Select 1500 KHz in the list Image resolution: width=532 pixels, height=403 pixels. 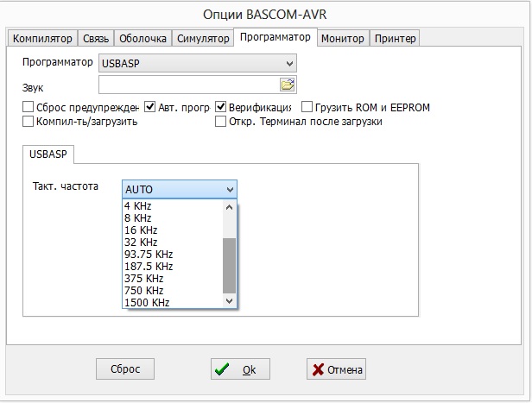point(173,302)
